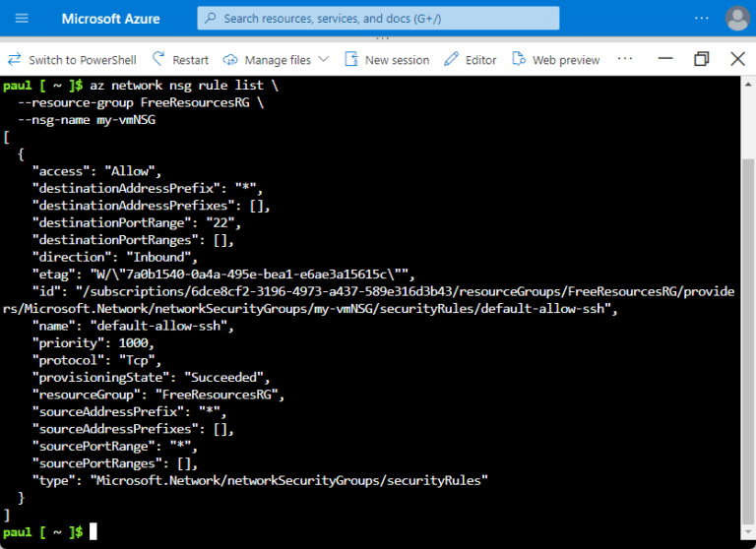The width and height of the screenshot is (756, 549).
Task: Click the Manage files upload/download icon
Action: (230, 60)
